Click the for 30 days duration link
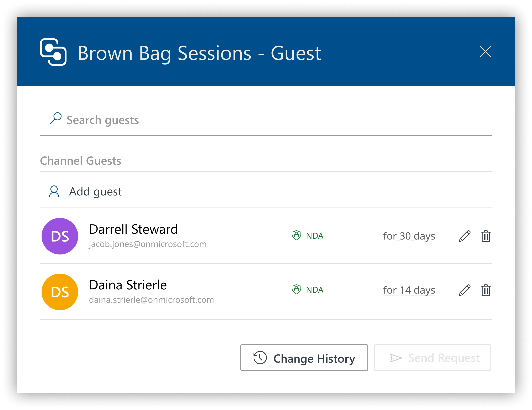The image size is (532, 410). point(409,236)
